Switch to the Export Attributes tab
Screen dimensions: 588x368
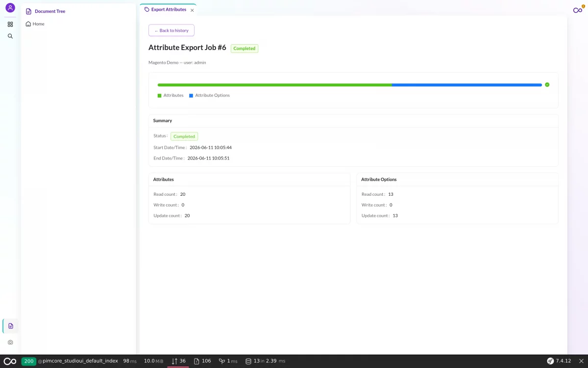click(168, 9)
